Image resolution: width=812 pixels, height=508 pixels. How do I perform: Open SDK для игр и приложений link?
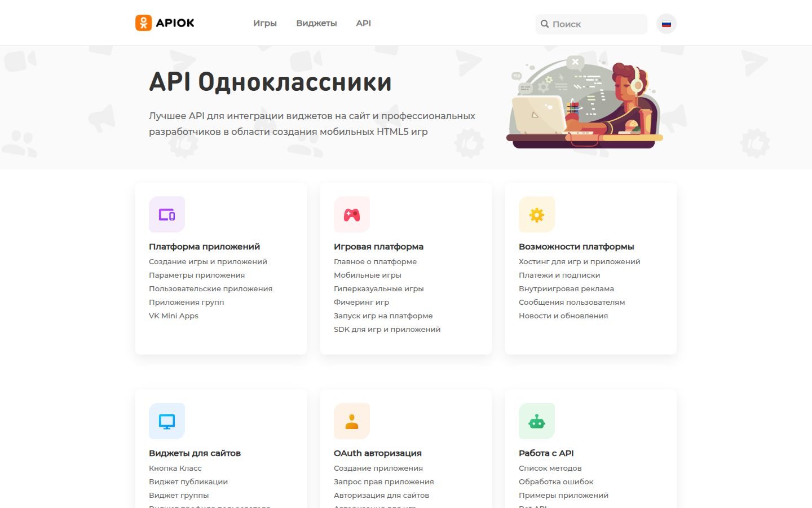(x=387, y=329)
